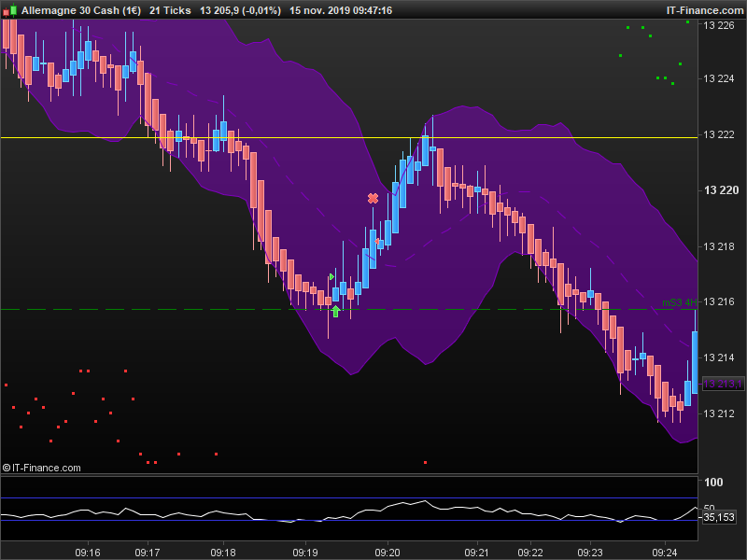Click the 13 205,9 (-0,01%) price readout
The height and width of the screenshot is (560, 747).
pyautogui.click(x=240, y=10)
